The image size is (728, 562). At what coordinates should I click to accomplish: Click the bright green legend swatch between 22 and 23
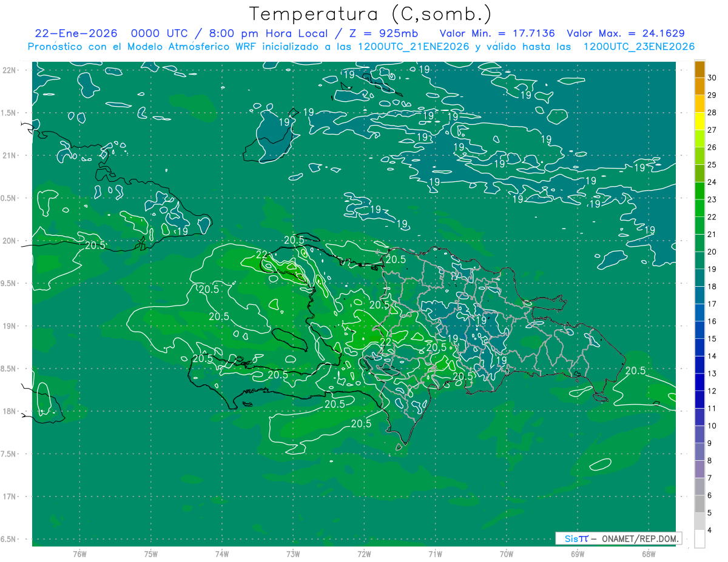coord(699,208)
